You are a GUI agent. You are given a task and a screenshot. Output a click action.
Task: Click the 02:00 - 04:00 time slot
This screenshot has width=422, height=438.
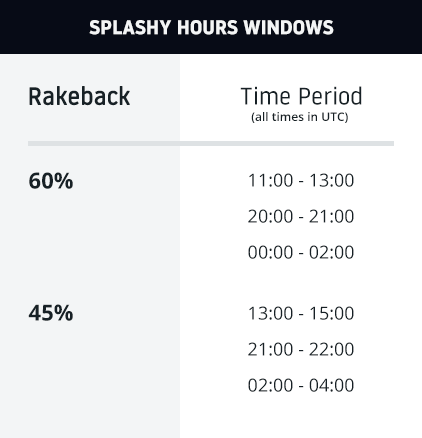coord(301,385)
